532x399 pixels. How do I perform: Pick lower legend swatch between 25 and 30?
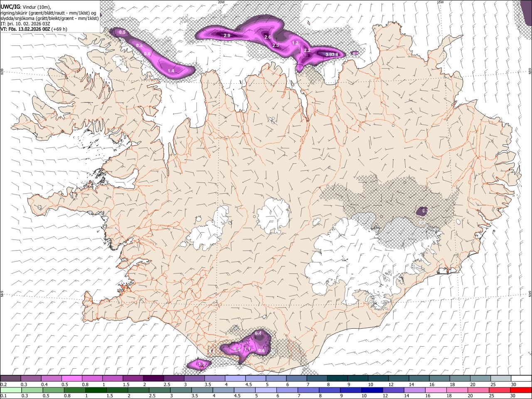point(500,390)
